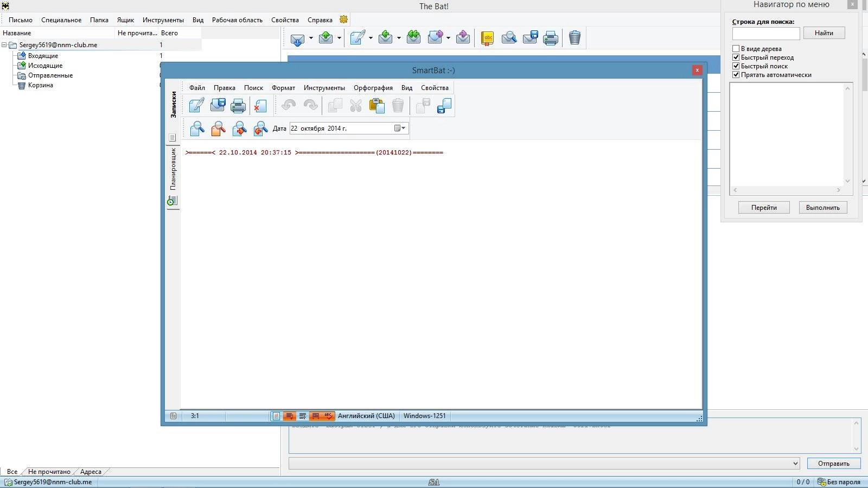This screenshot has height=488, width=868.
Task: Open the recipient combo box dropdown beside Отправить
Action: coord(795,464)
